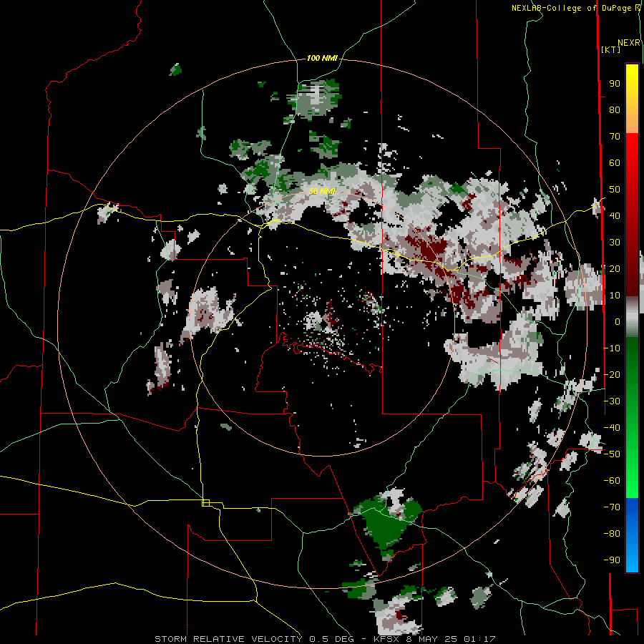Click the dark blue segment of color bar
Screen dimensions: 644x644
coord(632,509)
